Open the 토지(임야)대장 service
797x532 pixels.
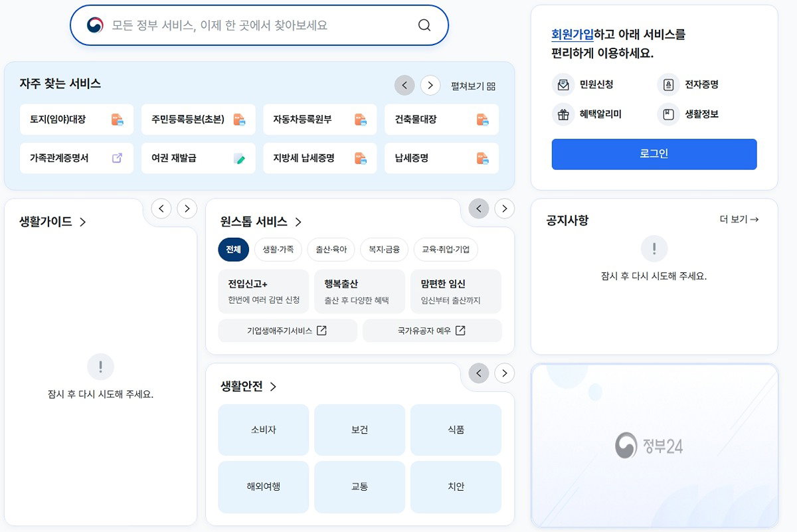pyautogui.click(x=76, y=120)
